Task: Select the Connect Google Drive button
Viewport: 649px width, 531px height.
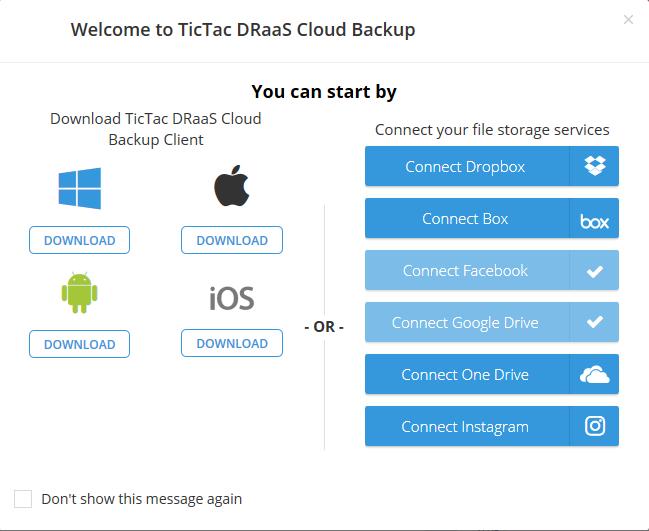Action: [x=492, y=322]
